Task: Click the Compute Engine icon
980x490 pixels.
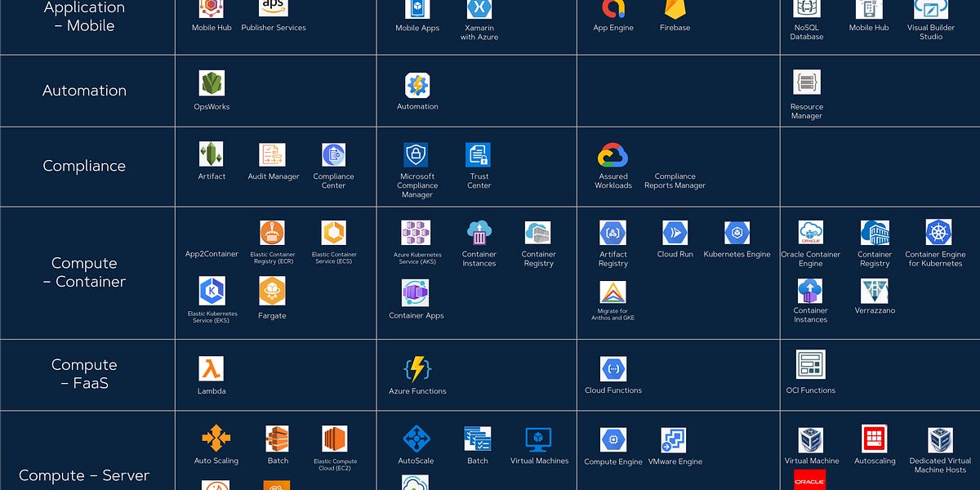Action: [613, 441]
